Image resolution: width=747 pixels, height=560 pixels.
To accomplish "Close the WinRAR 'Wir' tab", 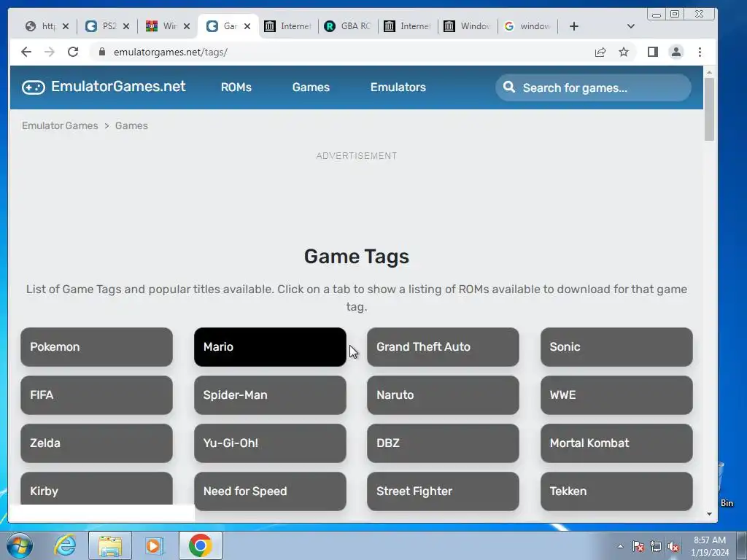I will click(187, 26).
